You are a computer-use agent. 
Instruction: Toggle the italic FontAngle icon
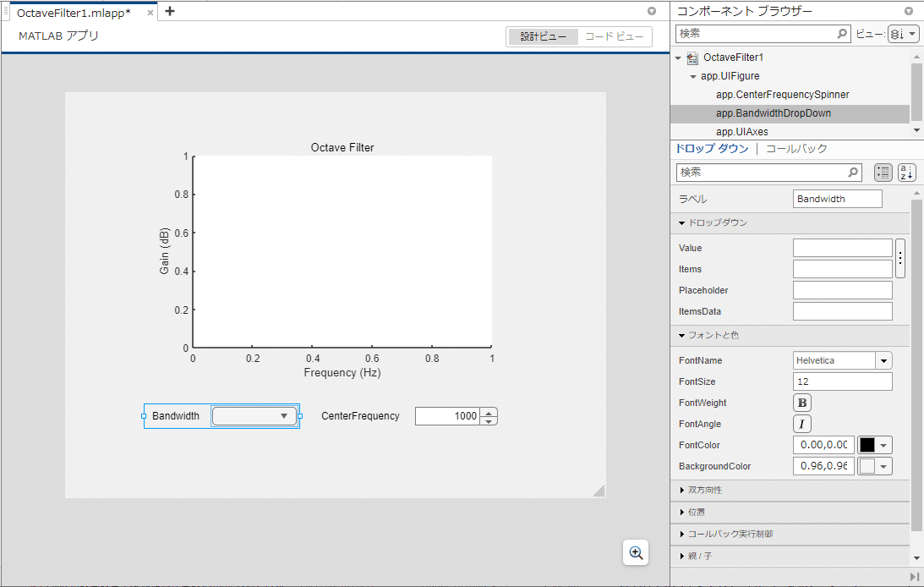click(802, 424)
